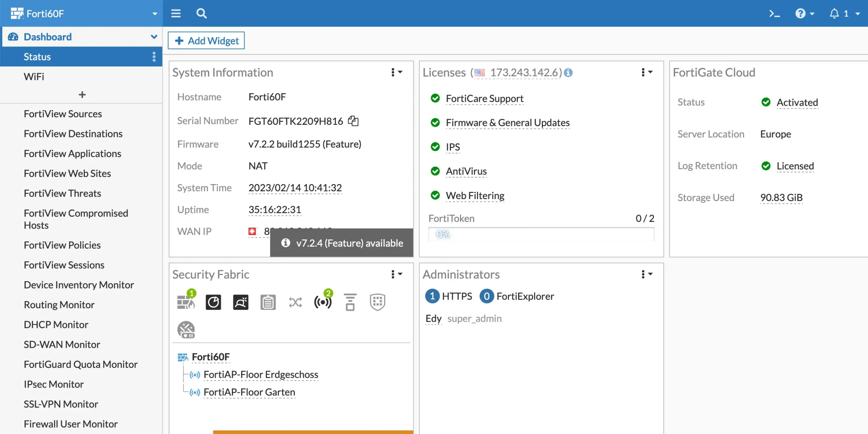
Task: Open the FortiCare Support link
Action: 485,99
